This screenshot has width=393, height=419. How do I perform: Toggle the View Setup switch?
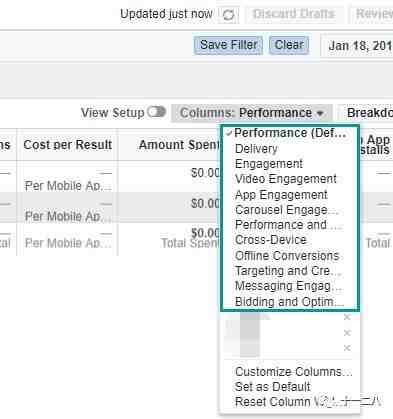click(x=157, y=112)
